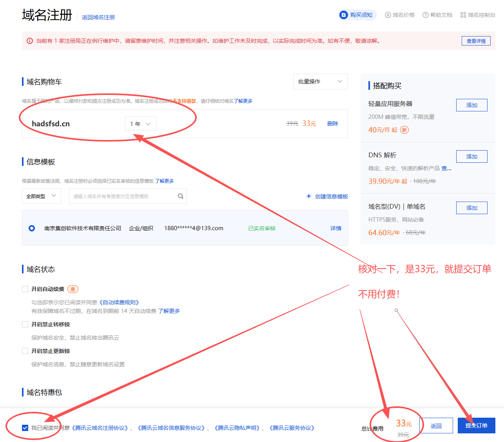Open the 全部类型 type filter dropdown
This screenshot has width=504, height=442.
41,196
